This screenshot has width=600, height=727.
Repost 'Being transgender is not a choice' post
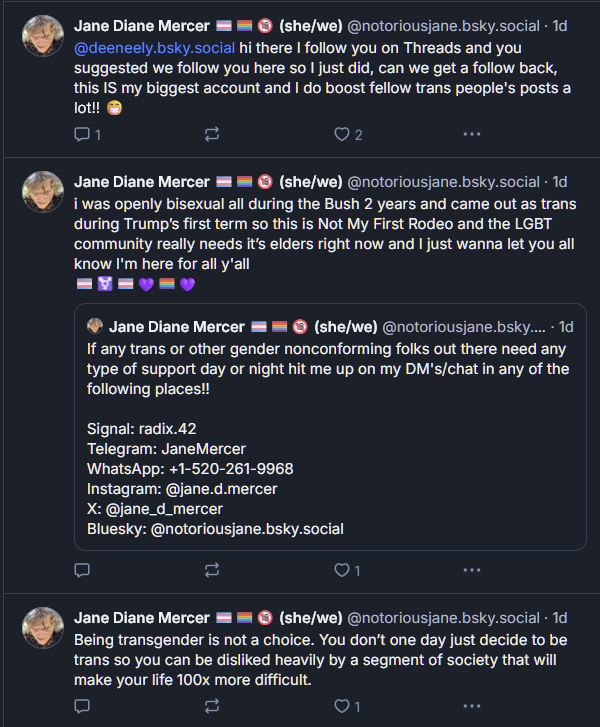(211, 706)
